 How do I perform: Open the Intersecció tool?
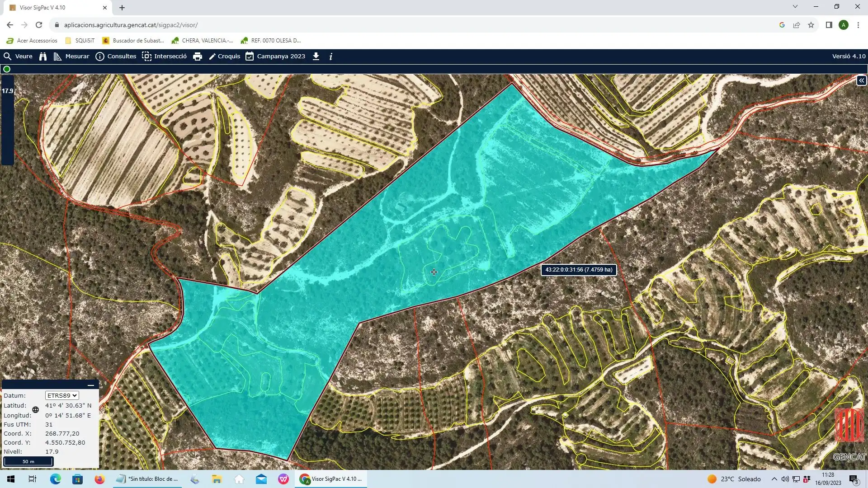[x=164, y=56]
